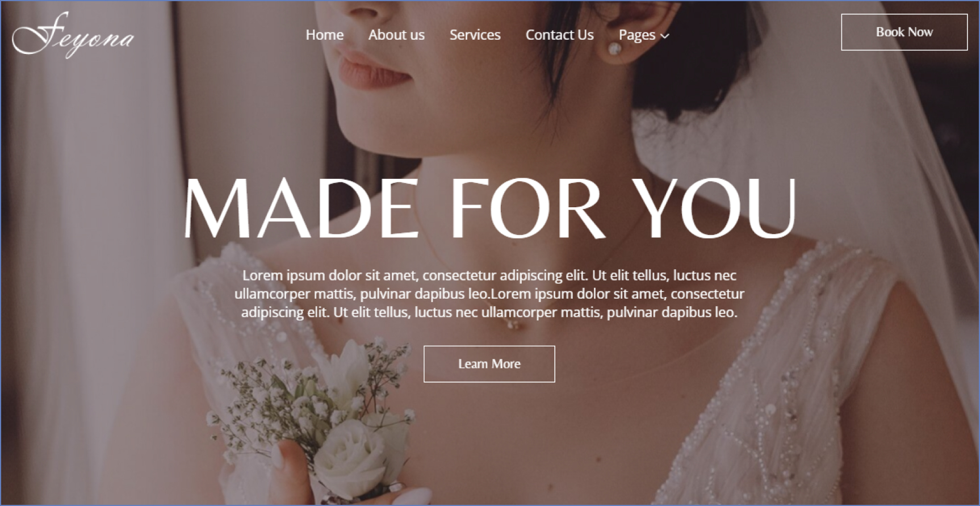The width and height of the screenshot is (980, 506).
Task: Click the last line of hero paragraph
Action: click(x=489, y=312)
